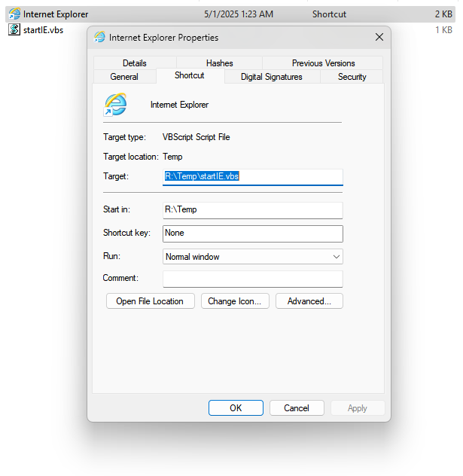Focus the Shortcut key field
463x476 pixels.
coord(253,233)
